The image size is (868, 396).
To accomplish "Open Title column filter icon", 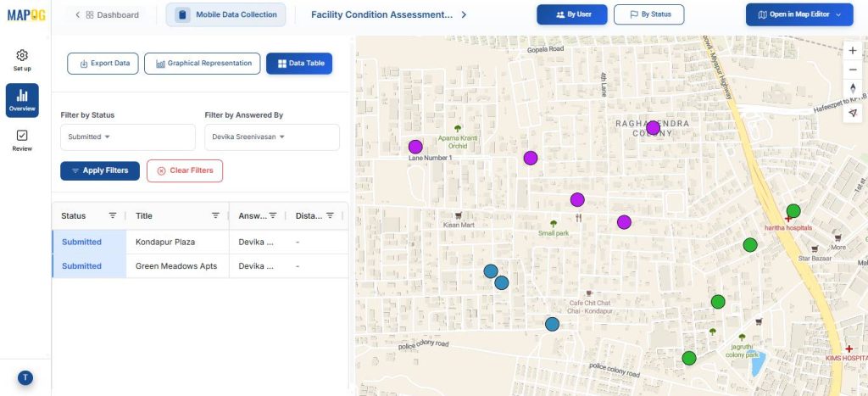I will [x=215, y=215].
